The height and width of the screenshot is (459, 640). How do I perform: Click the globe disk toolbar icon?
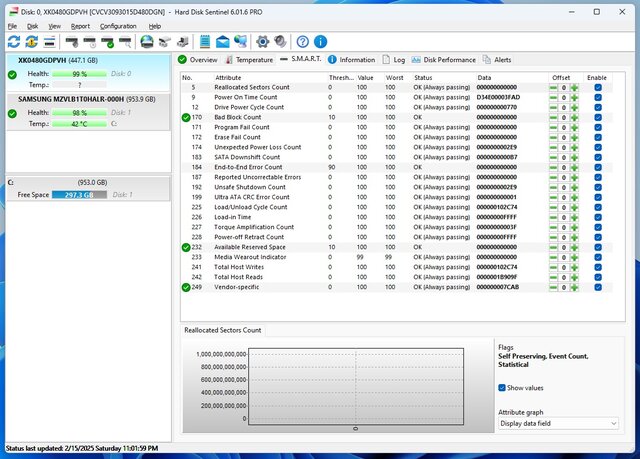[x=147, y=42]
